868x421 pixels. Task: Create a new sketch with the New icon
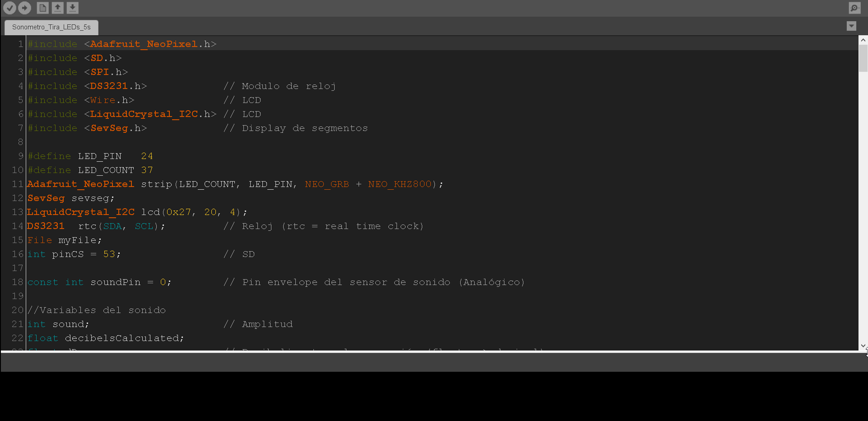[42, 8]
